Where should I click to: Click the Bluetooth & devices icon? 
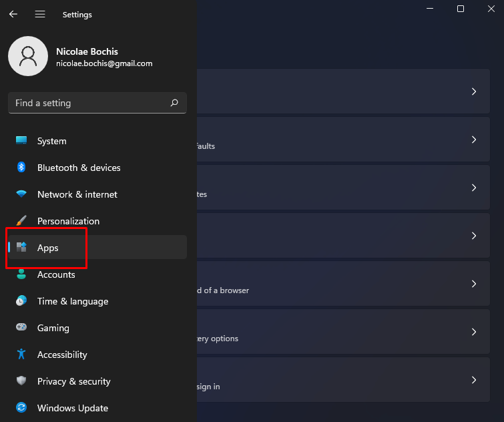coord(21,168)
